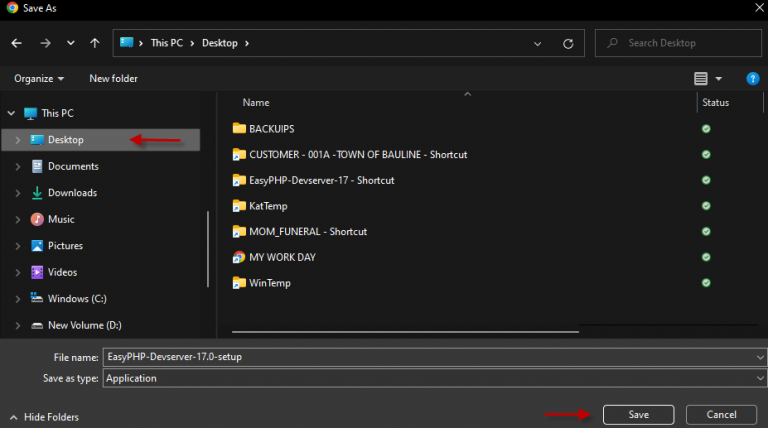Select the BACKUIPS folder name
This screenshot has width=768, height=428.
tap(271, 129)
